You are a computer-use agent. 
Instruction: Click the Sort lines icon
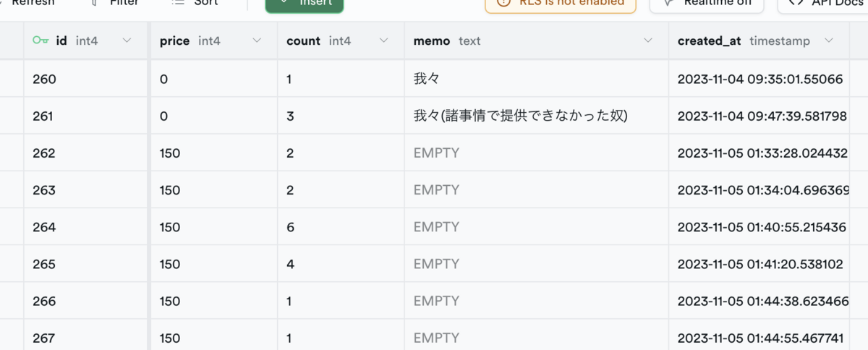178,2
